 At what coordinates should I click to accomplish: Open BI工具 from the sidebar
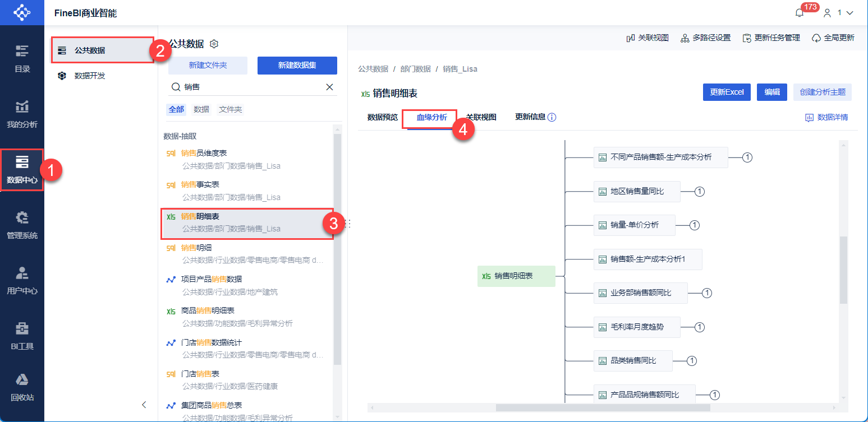tap(22, 336)
